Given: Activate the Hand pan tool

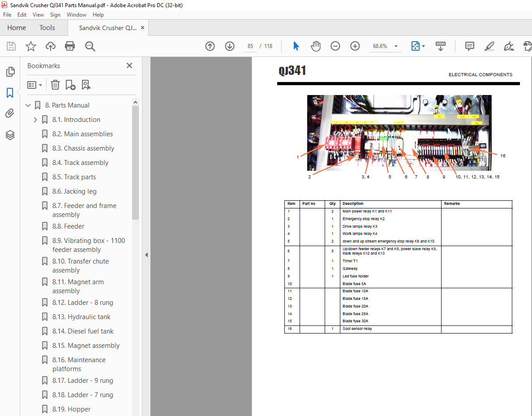Looking at the screenshot, I should tap(316, 46).
